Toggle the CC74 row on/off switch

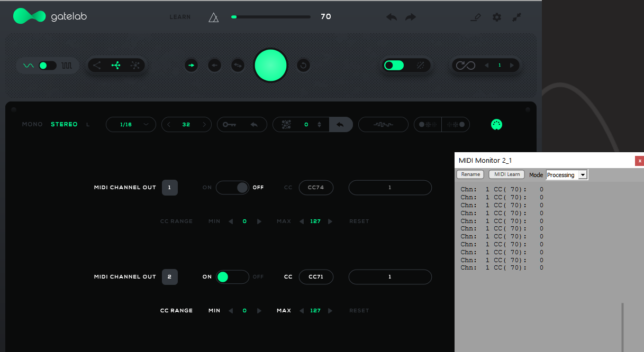(x=232, y=188)
